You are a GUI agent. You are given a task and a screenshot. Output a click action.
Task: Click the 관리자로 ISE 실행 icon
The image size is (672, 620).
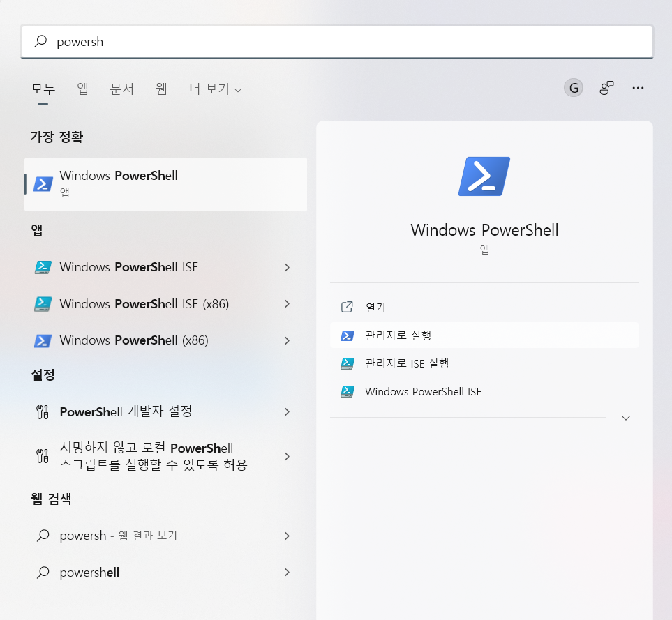pyautogui.click(x=347, y=364)
